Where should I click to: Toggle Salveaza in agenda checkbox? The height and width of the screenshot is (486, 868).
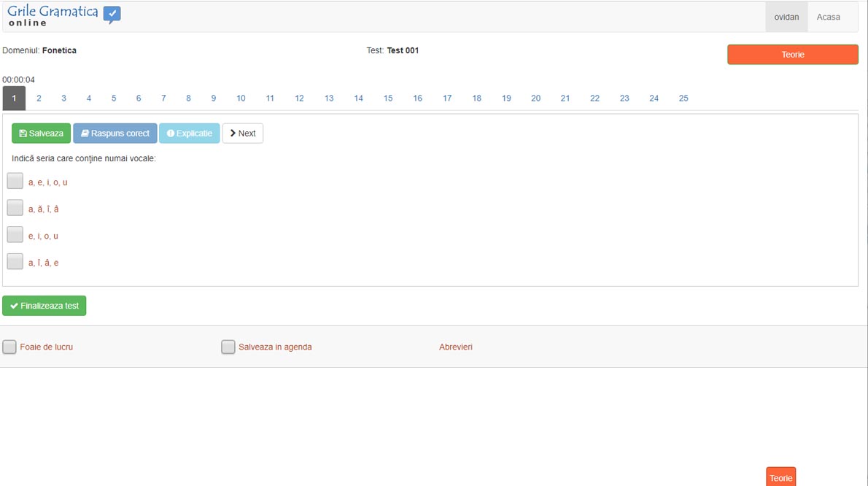(x=228, y=347)
